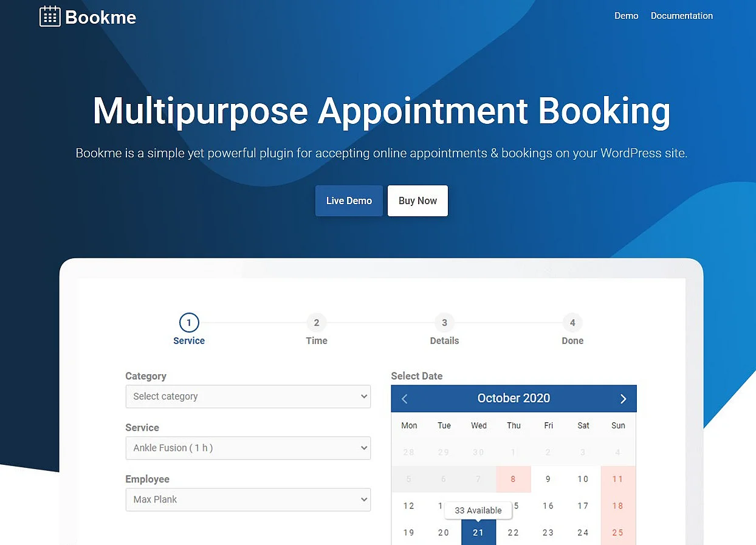This screenshot has width=756, height=545.
Task: Click the Bookme calendar logo icon
Action: coord(50,16)
